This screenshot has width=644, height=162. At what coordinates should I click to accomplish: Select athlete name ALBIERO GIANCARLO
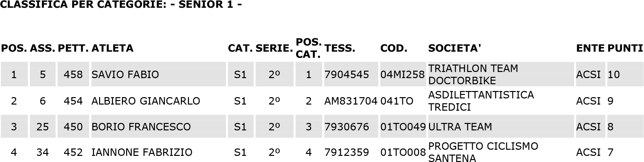146,101
